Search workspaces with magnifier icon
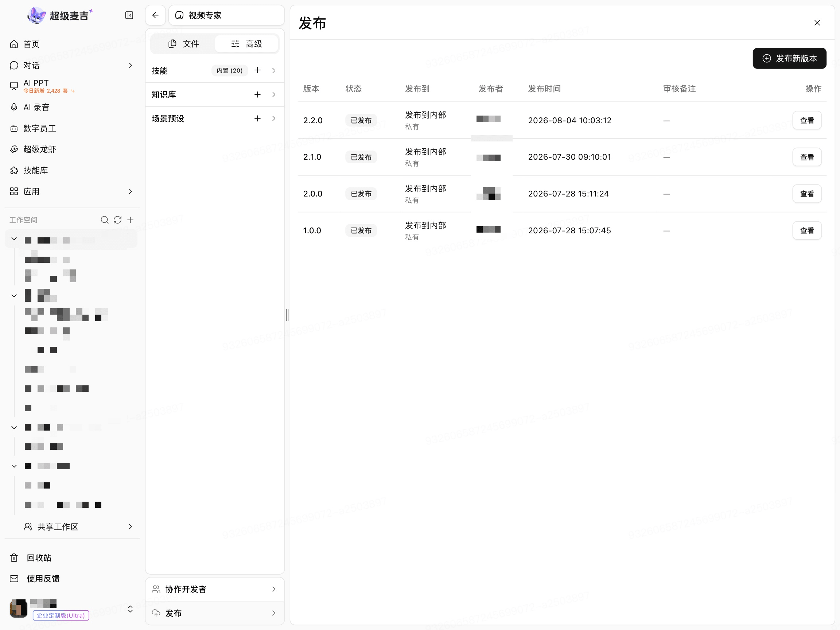840x630 pixels. 104,220
